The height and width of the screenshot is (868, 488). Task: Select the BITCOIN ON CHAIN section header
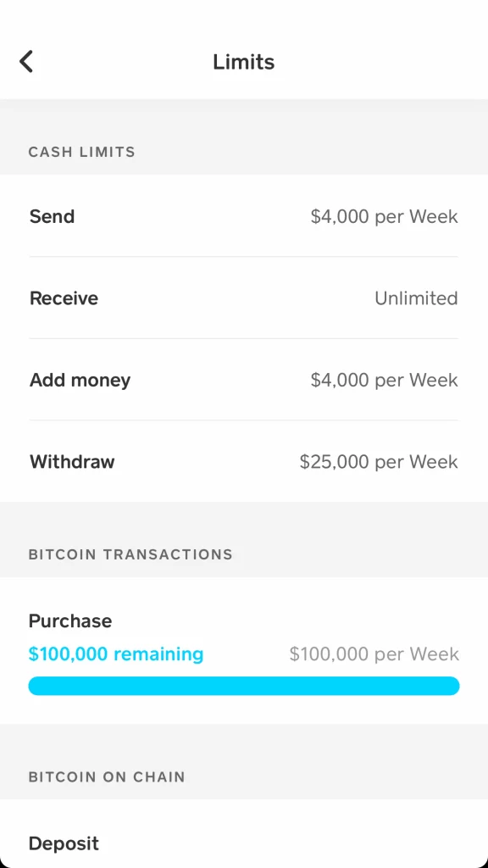click(107, 776)
